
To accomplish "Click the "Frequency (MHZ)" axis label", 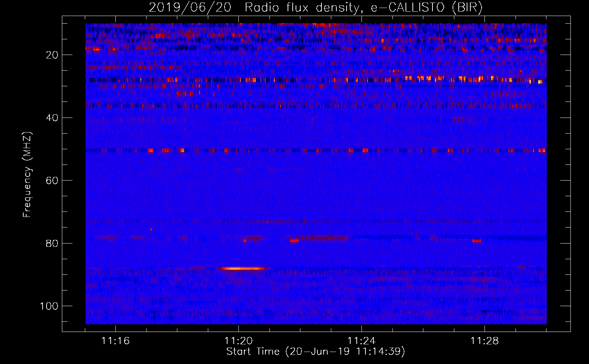I will coord(27,174).
